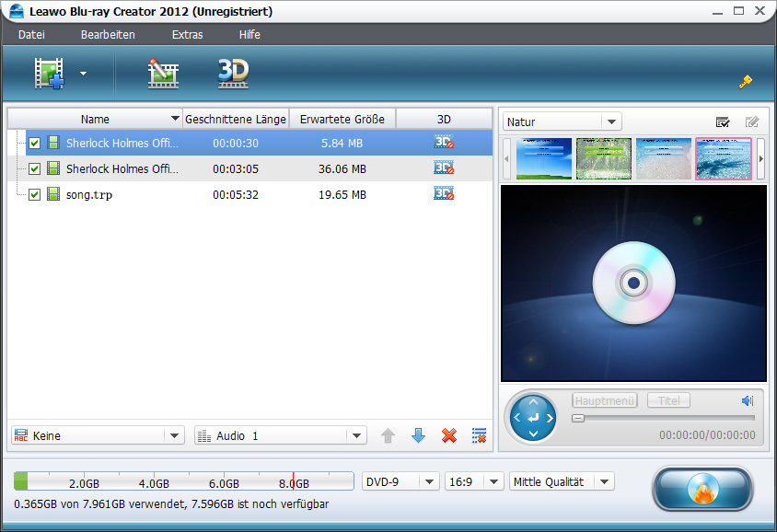Image resolution: width=777 pixels, height=532 pixels.
Task: Click the preview playback seek slider
Action: [x=663, y=418]
